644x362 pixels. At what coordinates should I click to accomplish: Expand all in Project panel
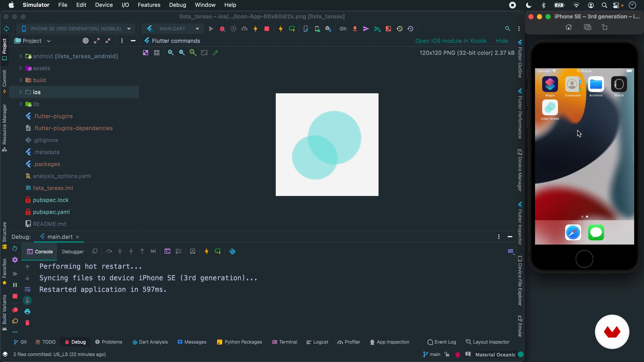97,41
